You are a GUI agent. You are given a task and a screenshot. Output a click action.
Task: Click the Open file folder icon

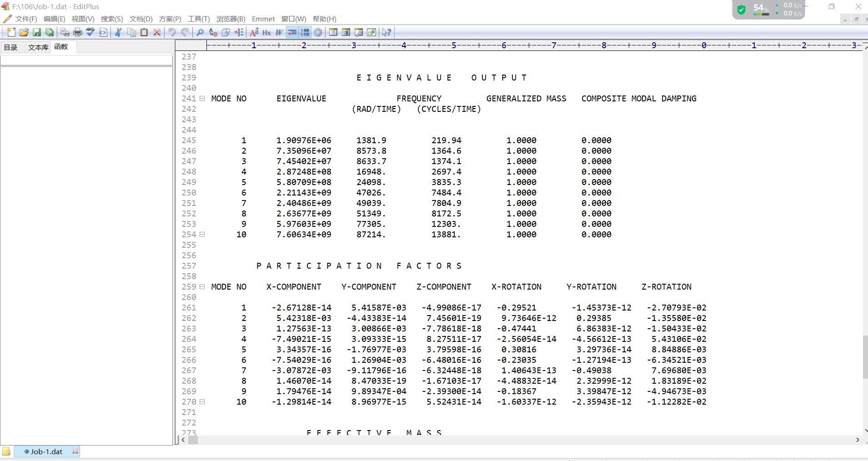(24, 32)
